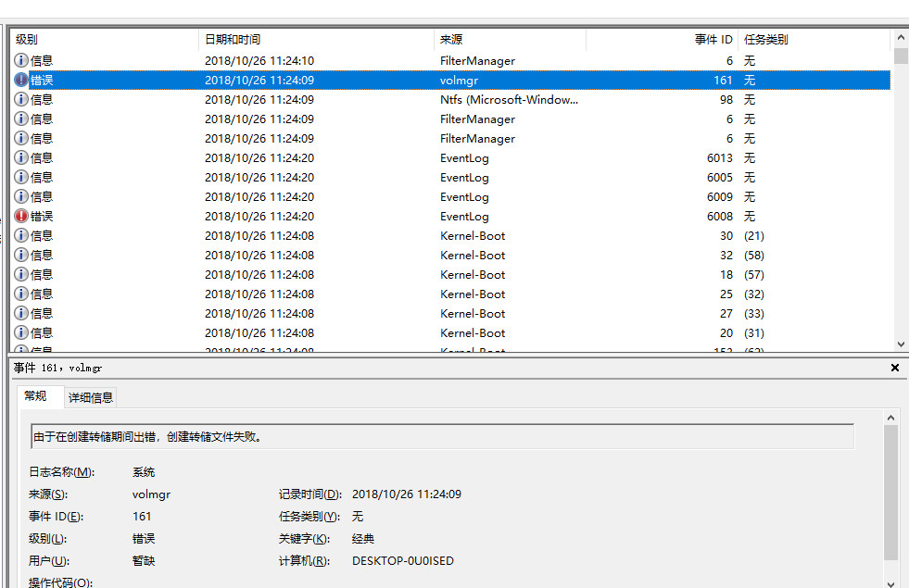
Task: Open the 详细信息 tab
Action: click(x=91, y=397)
